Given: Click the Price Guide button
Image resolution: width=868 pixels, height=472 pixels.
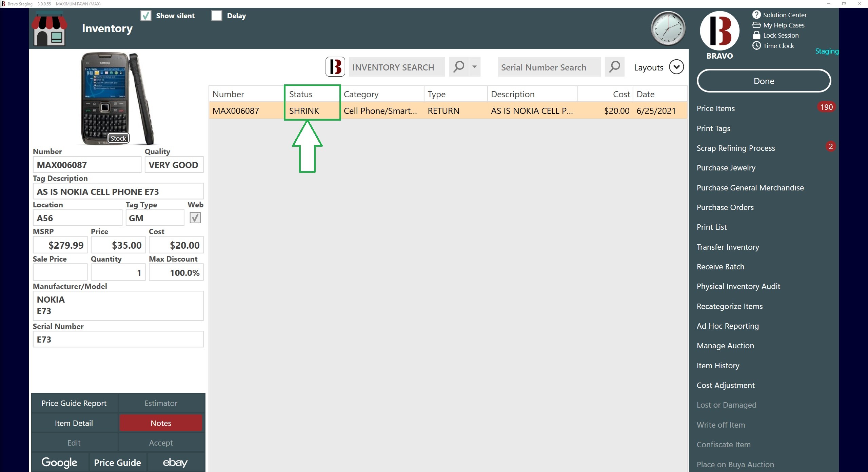Looking at the screenshot, I should click(x=117, y=462).
